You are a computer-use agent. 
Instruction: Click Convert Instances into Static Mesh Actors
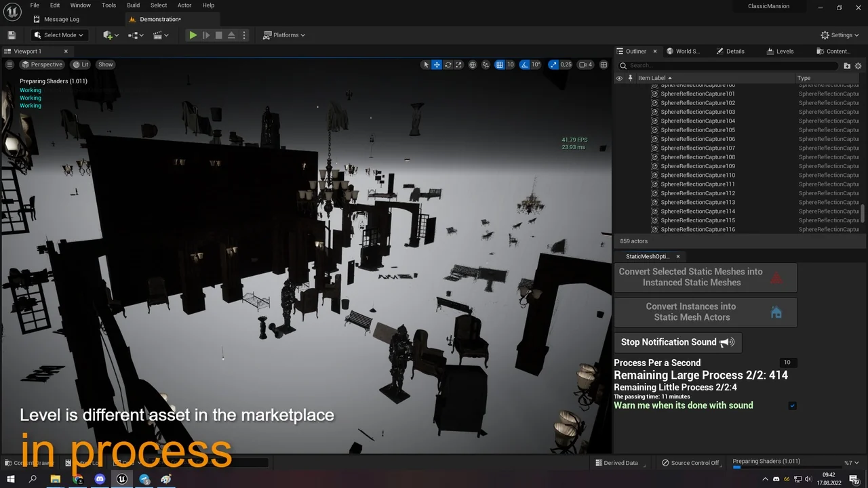pos(705,312)
